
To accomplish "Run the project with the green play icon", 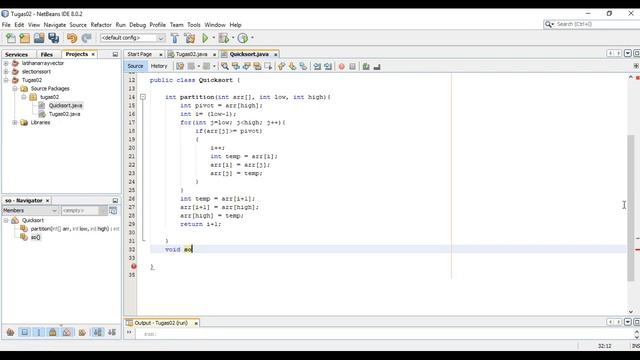I will [x=205, y=38].
